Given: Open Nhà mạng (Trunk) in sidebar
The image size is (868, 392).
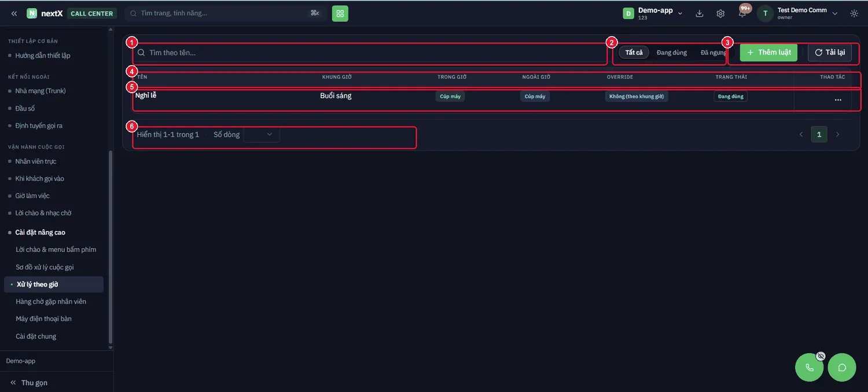Looking at the screenshot, I should [x=41, y=91].
